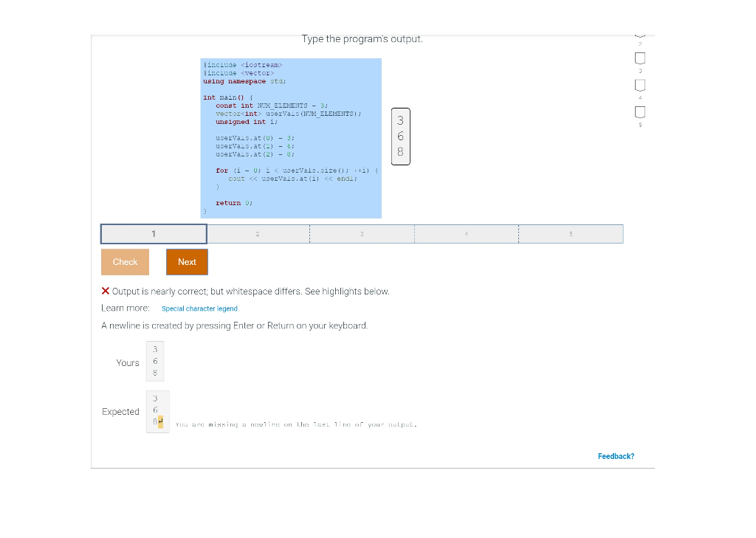The image size is (756, 538).
Task: Click the output display box beside the code
Action: coord(400,137)
